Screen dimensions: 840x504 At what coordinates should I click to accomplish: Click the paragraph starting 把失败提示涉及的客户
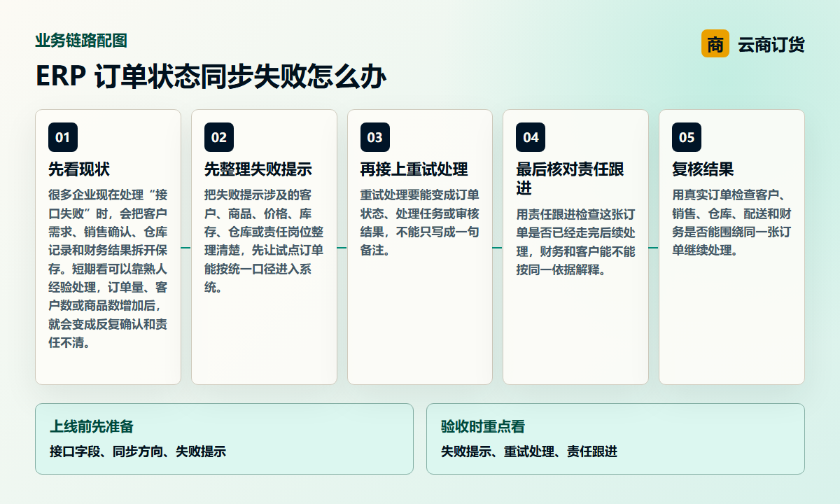point(264,241)
